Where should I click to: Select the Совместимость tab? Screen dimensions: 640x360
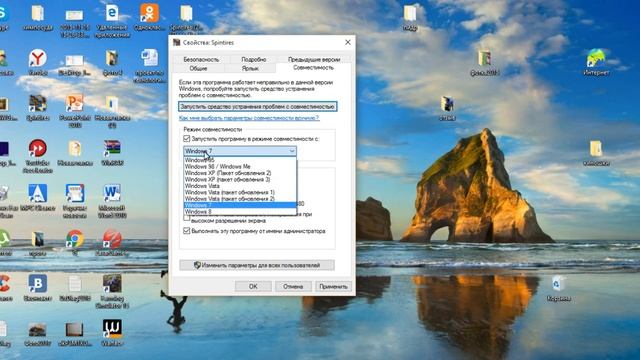pyautogui.click(x=313, y=68)
